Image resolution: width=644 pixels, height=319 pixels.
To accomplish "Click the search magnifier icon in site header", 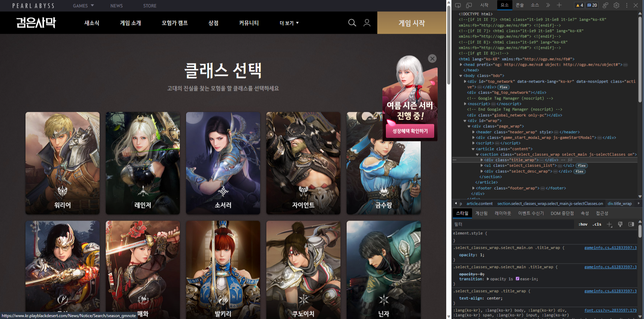I will 352,23.
